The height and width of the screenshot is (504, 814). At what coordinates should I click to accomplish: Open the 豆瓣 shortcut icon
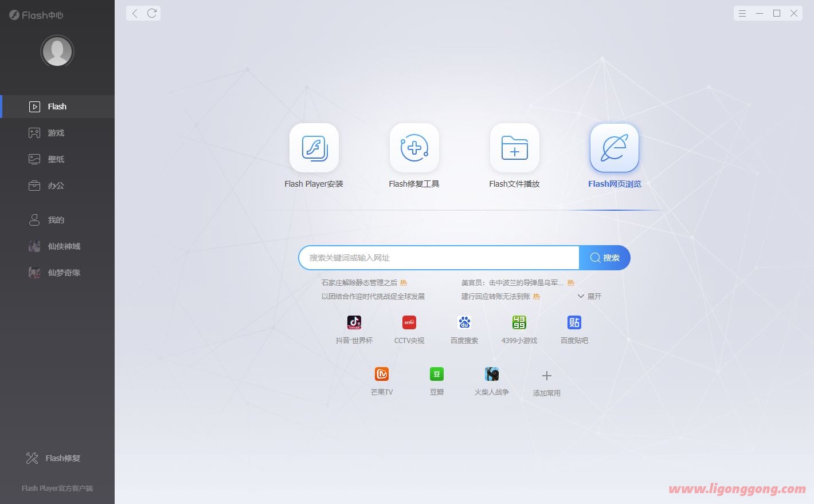point(437,374)
